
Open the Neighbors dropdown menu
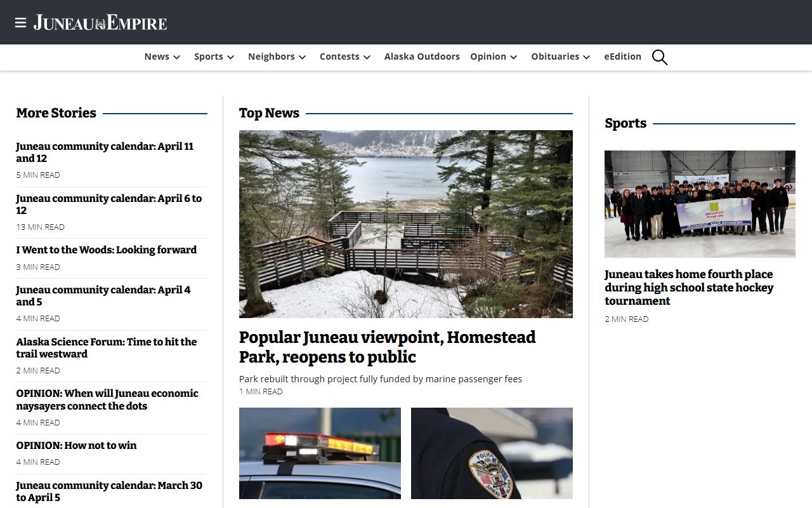(x=277, y=57)
